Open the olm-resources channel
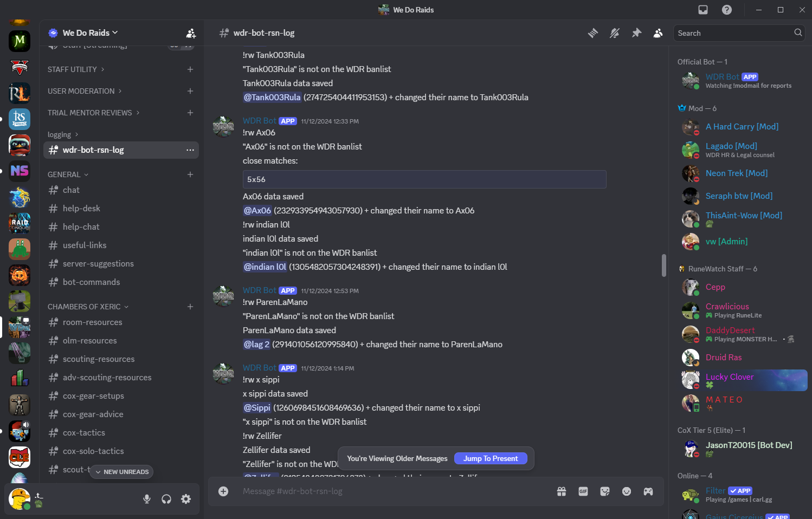 coord(121,341)
